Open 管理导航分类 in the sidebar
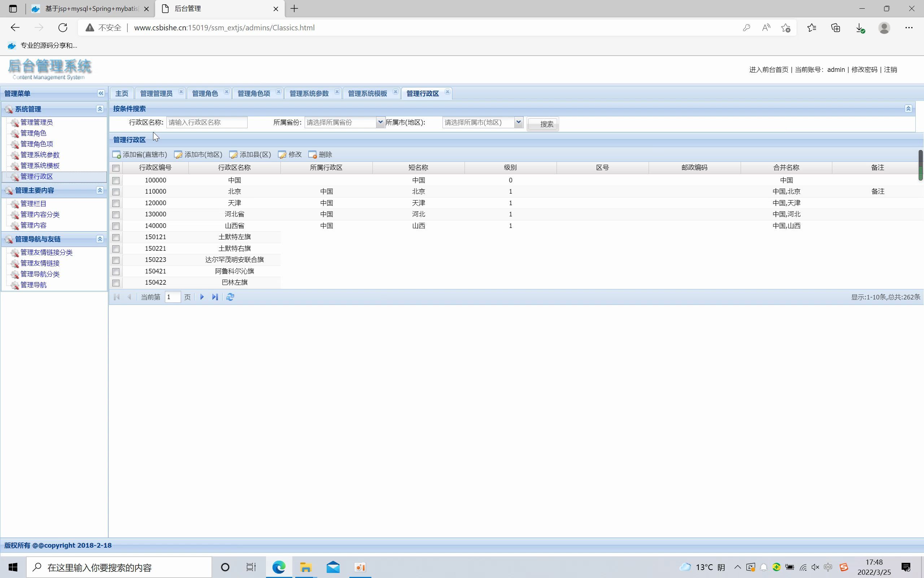924x578 pixels. click(x=40, y=274)
